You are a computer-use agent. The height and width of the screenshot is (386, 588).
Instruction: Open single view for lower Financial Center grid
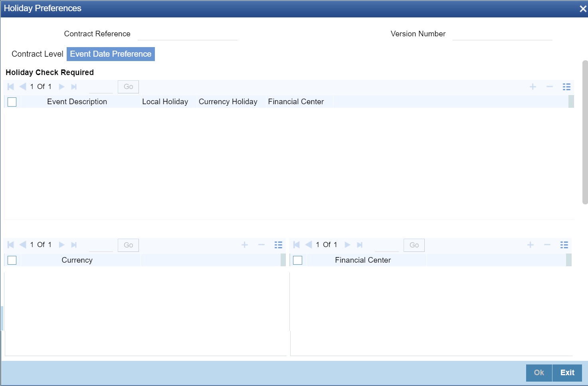564,245
